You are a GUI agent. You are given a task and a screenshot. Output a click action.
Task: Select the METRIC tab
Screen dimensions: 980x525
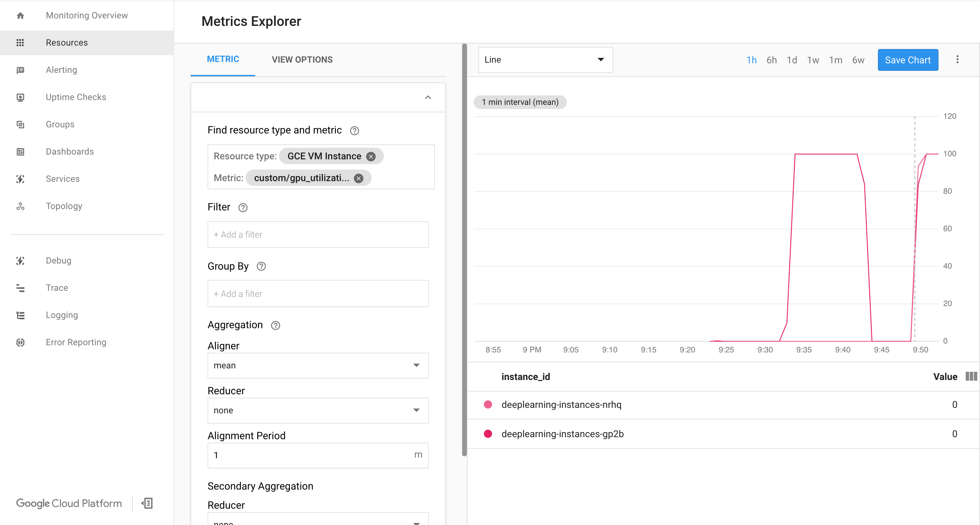(222, 59)
